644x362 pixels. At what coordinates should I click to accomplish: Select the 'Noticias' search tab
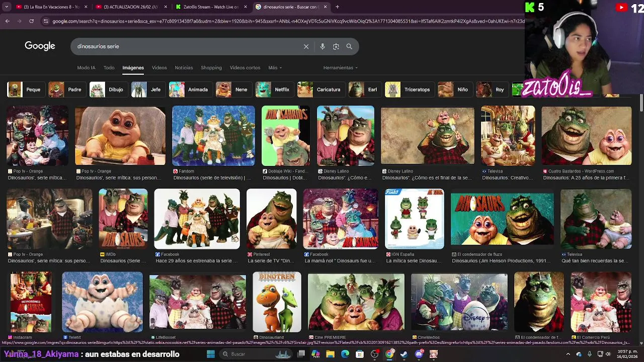pos(184,68)
